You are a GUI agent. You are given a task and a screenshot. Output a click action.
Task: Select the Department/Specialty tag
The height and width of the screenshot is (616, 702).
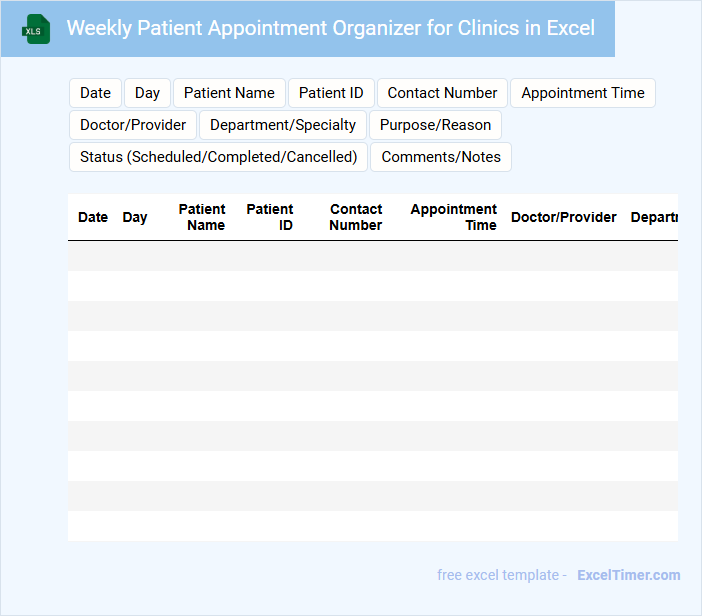coord(283,125)
